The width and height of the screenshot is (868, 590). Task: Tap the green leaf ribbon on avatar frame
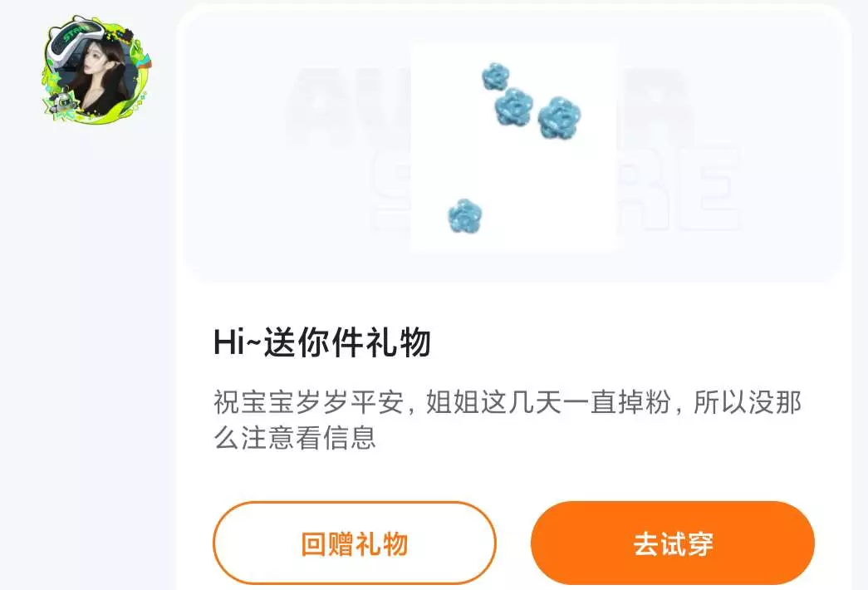point(130,94)
